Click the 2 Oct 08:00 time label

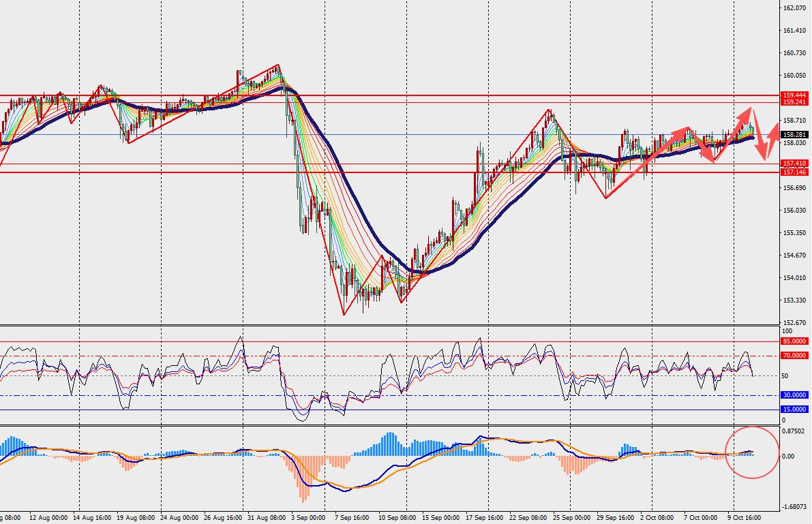click(x=657, y=518)
